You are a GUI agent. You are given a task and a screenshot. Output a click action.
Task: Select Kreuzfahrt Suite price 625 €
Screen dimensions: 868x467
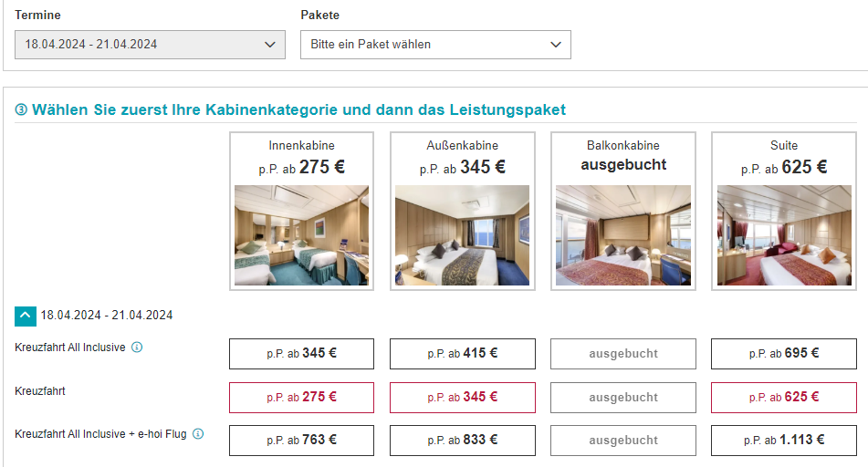(x=784, y=398)
